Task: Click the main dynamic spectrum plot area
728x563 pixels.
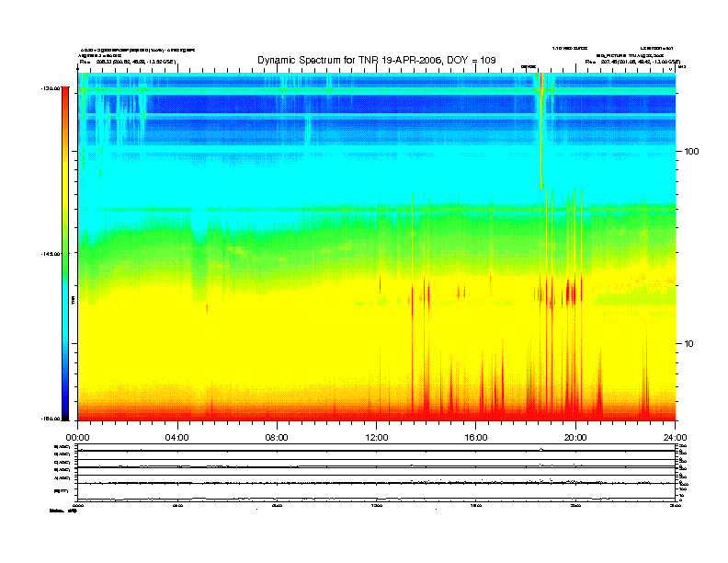Action: (x=377, y=247)
